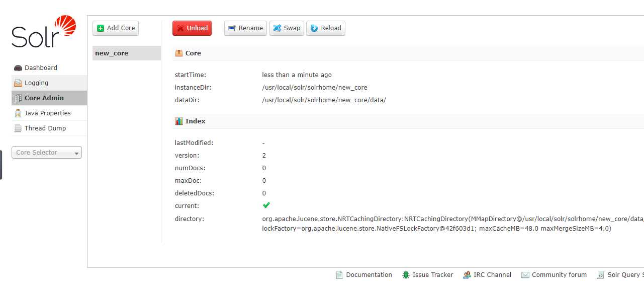644x281 pixels.
Task: Click the Reload refresh icon
Action: [314, 28]
